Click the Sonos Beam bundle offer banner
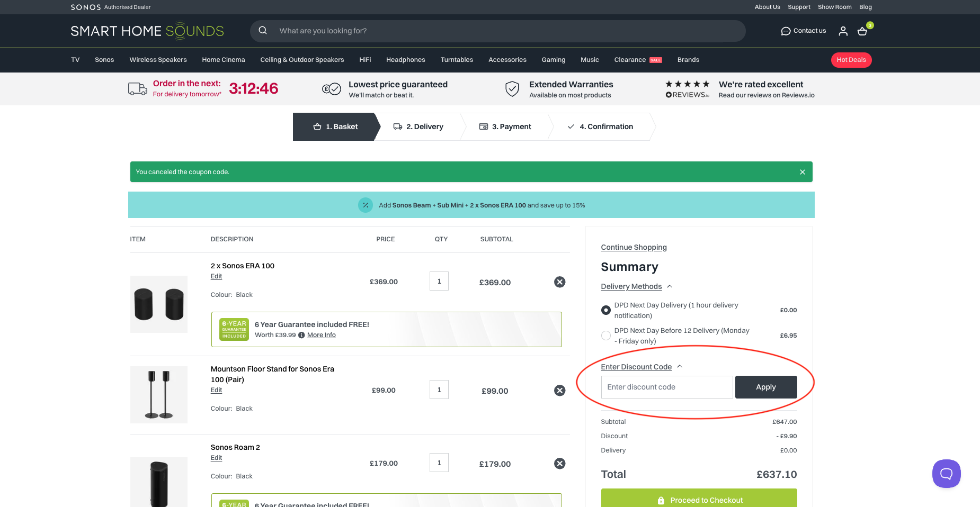 471,205
